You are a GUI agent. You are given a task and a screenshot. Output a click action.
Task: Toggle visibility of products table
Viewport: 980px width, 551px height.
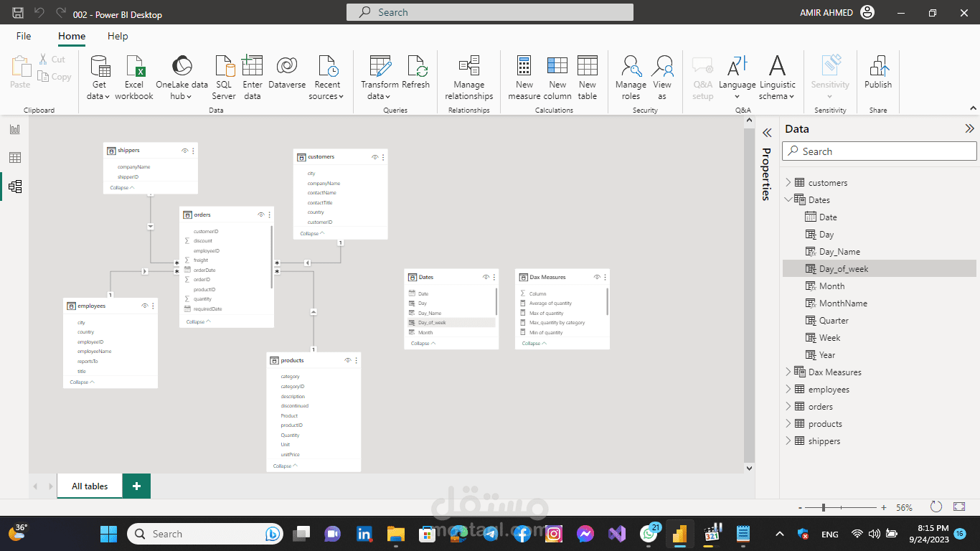(348, 360)
